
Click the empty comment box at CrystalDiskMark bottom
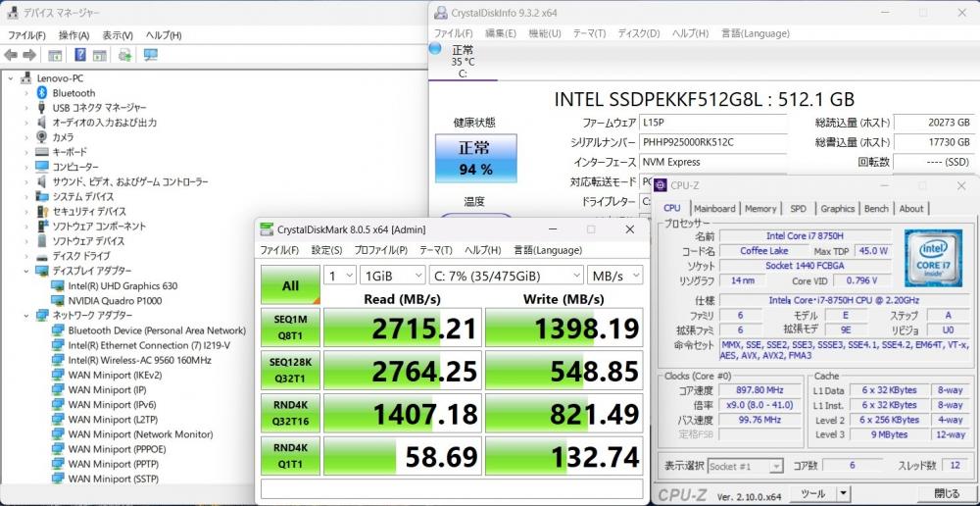click(452, 488)
